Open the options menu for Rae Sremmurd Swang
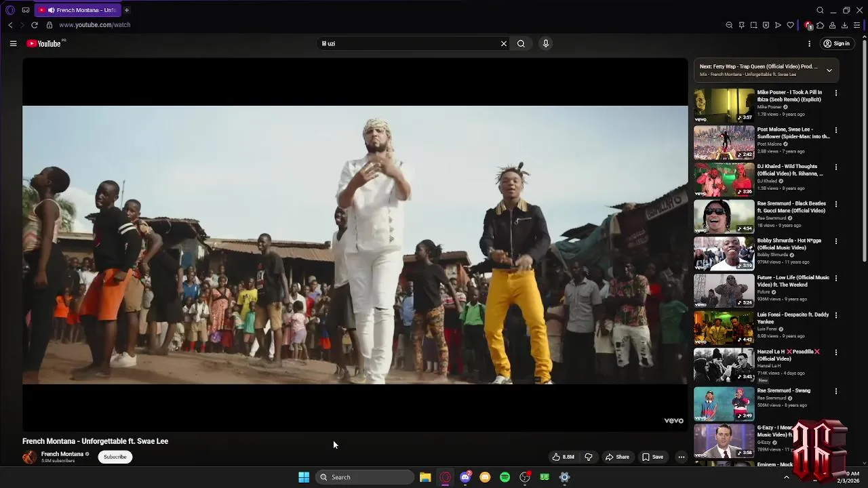 [x=835, y=391]
